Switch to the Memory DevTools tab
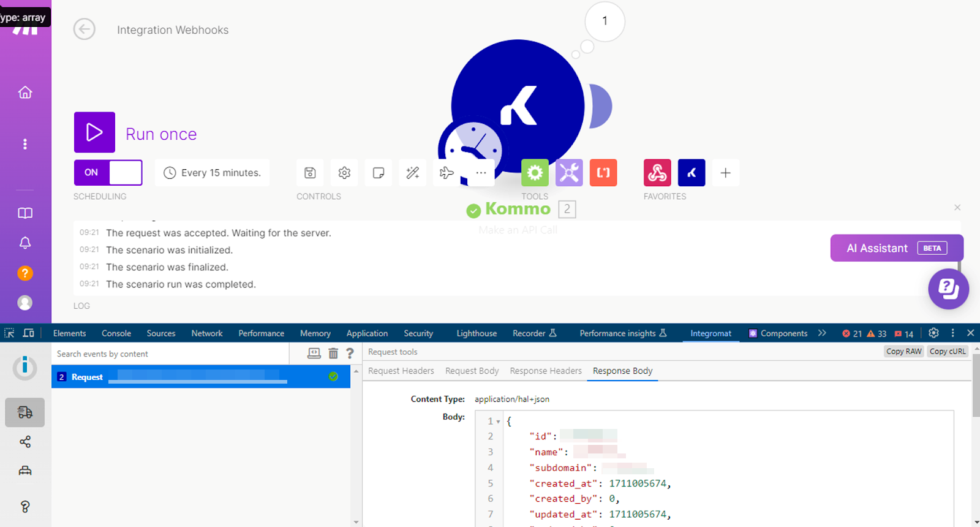This screenshot has width=980, height=527. [315, 333]
